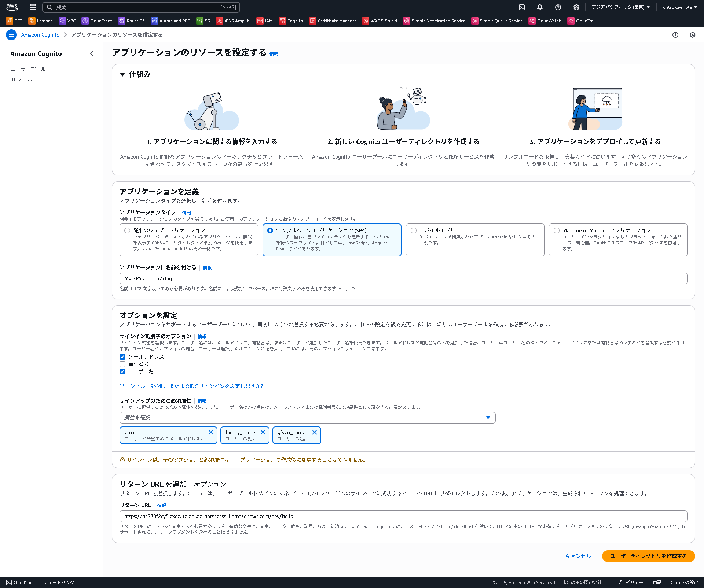Select ユーザープール in the sidebar
The height and width of the screenshot is (588, 704).
point(28,69)
